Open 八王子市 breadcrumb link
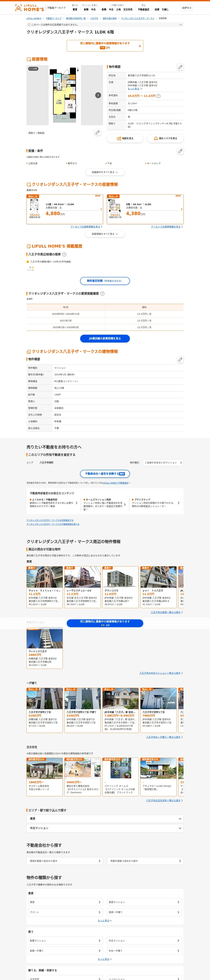The height and width of the screenshot is (980, 210). [x=94, y=18]
